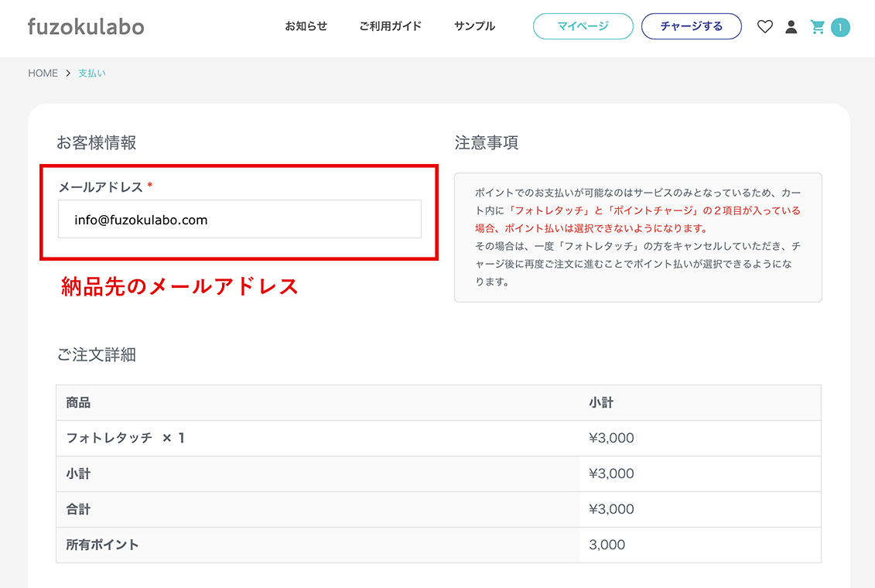
Task: Click the メールアドレス field label
Action: pos(101,187)
